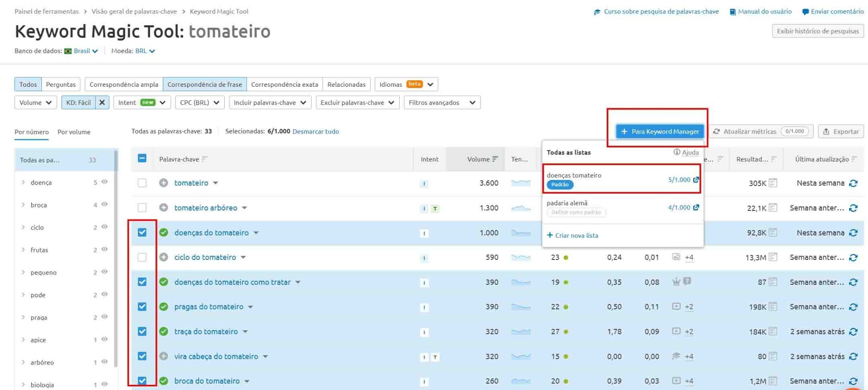Sort by Palavra-chave column sort icon
This screenshot has width=868, height=390.
205,159
